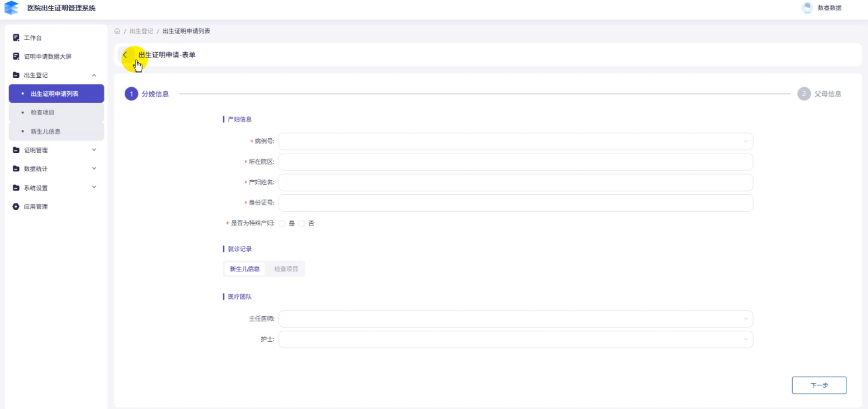Click the 就诊记录 section heading
This screenshot has height=409, width=868.
point(240,249)
